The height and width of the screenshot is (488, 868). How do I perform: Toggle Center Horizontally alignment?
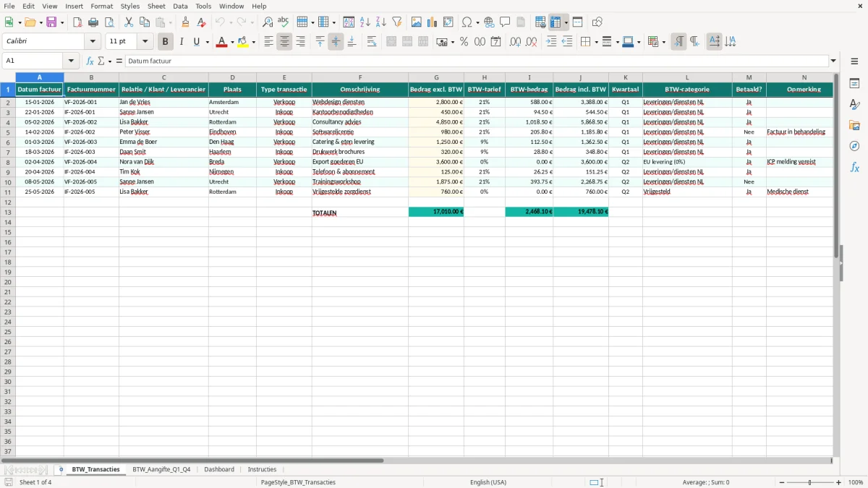coord(284,42)
